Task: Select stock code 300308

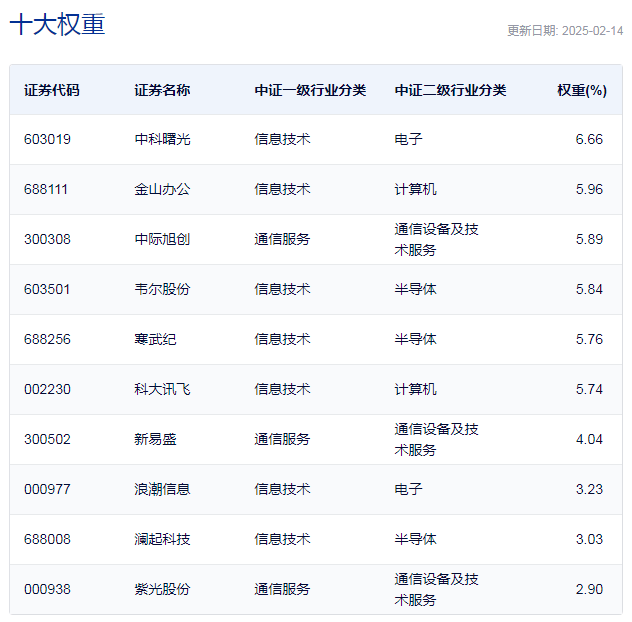Action: click(x=47, y=239)
